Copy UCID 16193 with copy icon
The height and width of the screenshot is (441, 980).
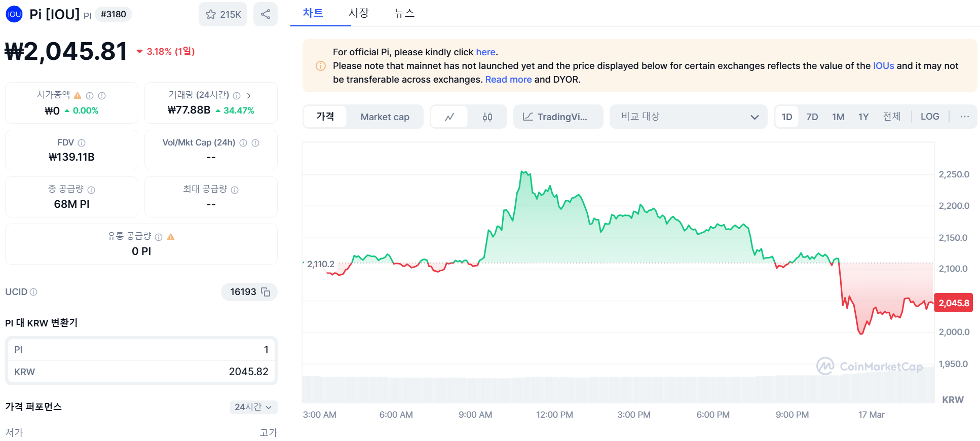click(x=266, y=292)
